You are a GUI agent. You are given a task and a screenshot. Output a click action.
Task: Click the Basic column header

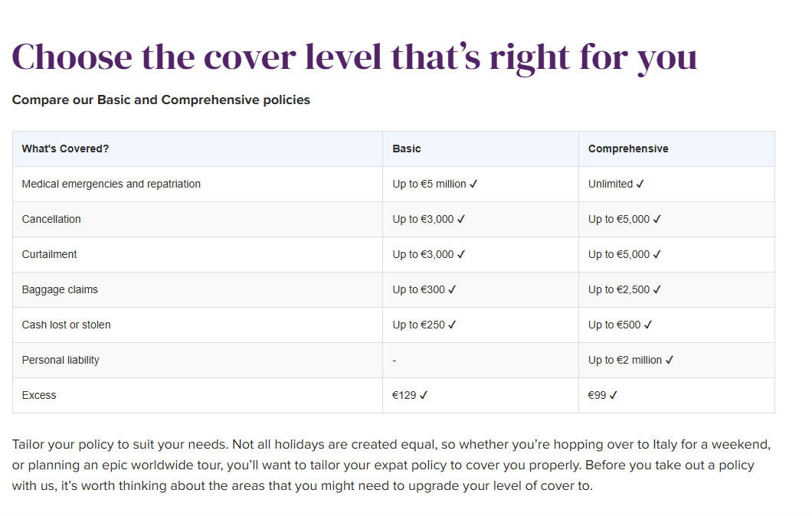(407, 149)
